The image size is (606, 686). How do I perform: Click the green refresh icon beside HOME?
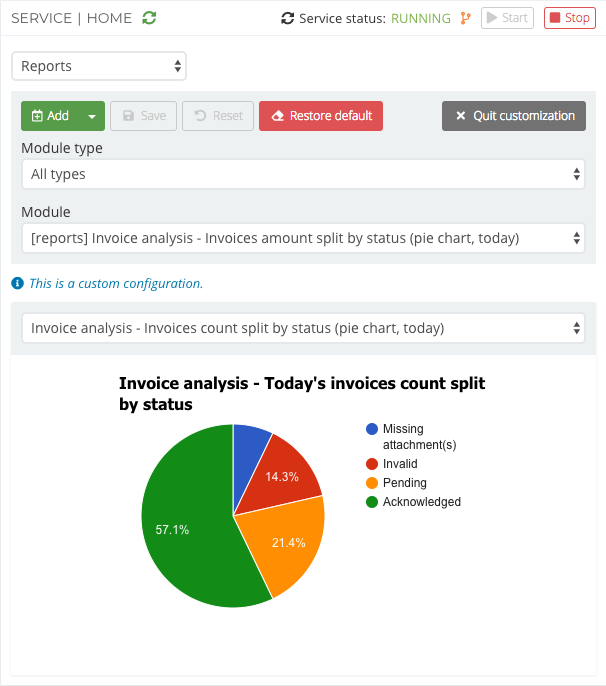point(149,18)
